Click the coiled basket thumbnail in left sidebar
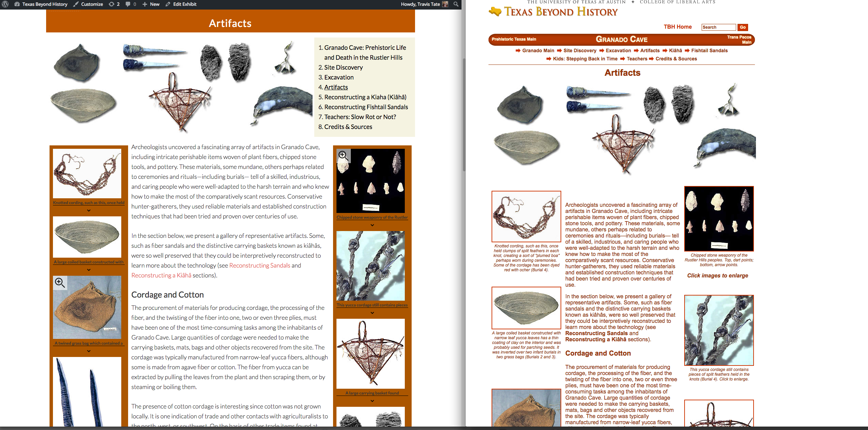 pyautogui.click(x=87, y=237)
